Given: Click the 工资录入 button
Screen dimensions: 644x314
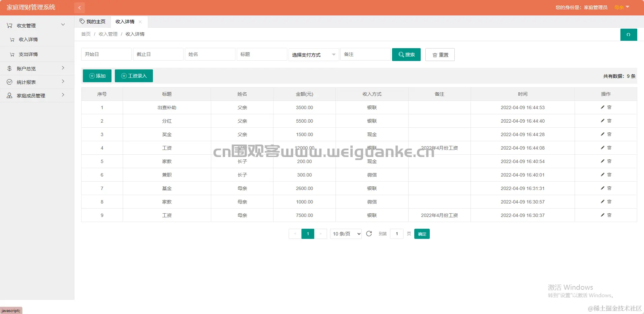Looking at the screenshot, I should [134, 76].
